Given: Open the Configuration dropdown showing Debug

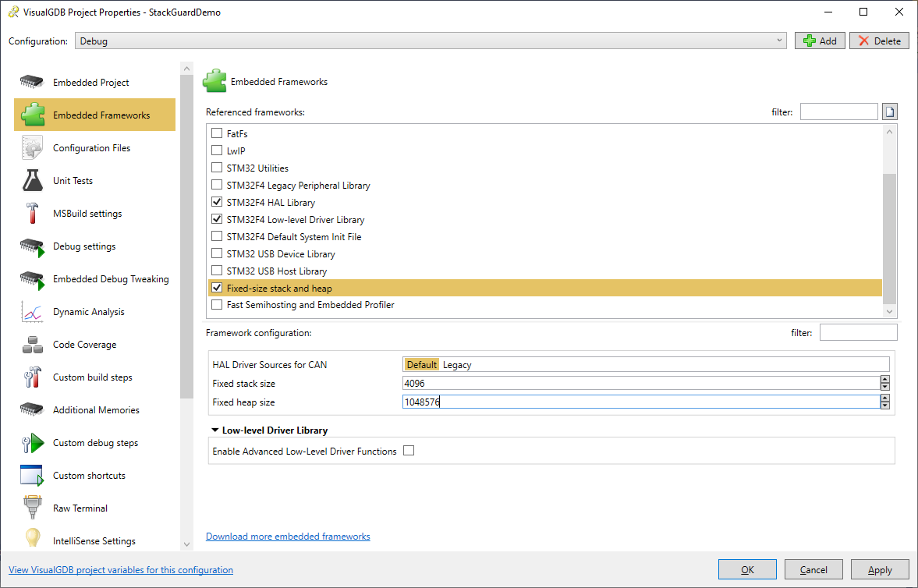Looking at the screenshot, I should point(431,41).
